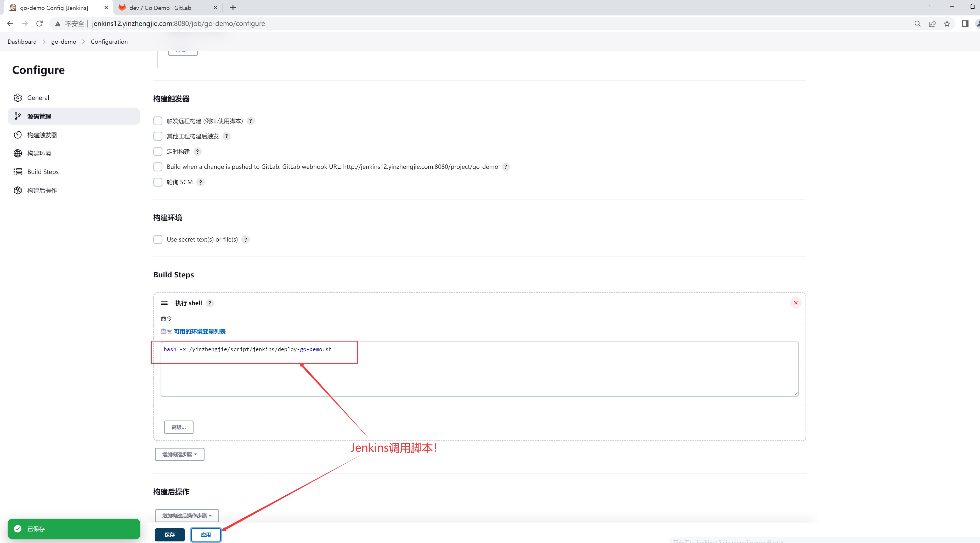980x543 pixels.
Task: Click the 保存 button
Action: (x=170, y=534)
